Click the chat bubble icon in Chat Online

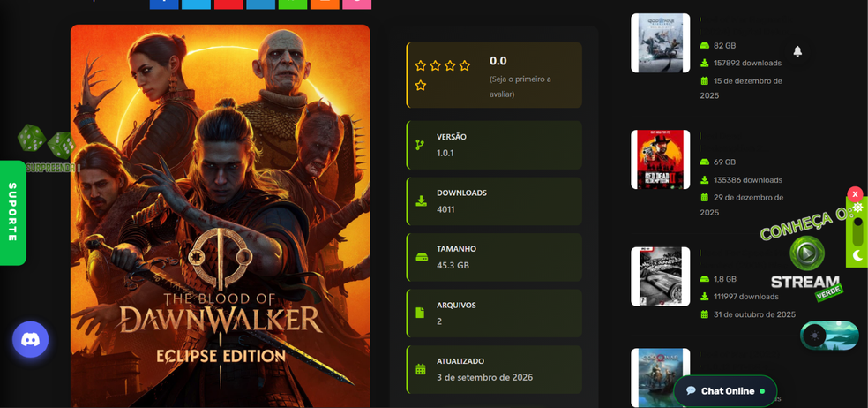(691, 391)
